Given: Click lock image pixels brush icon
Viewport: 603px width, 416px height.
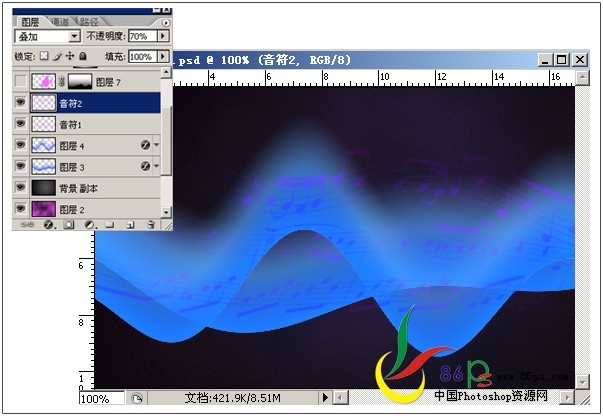Looking at the screenshot, I should tap(57, 56).
